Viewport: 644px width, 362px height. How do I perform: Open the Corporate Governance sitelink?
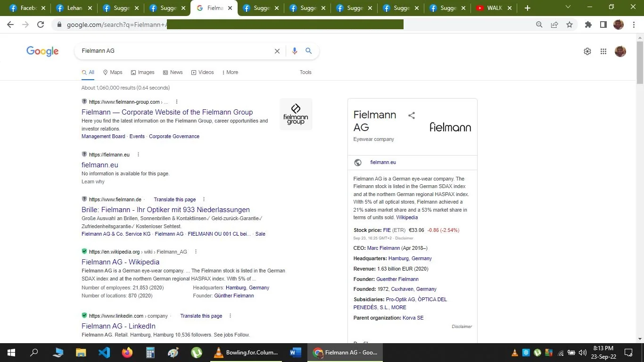[x=174, y=136]
